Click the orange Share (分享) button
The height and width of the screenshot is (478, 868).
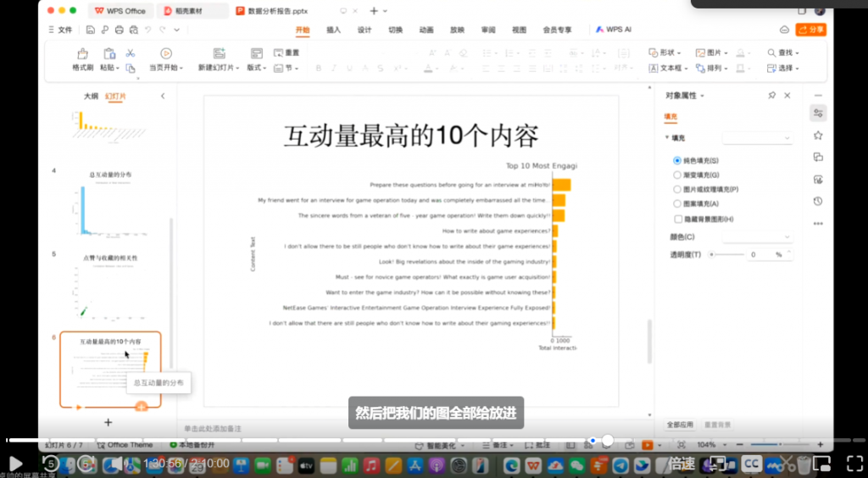click(x=810, y=30)
